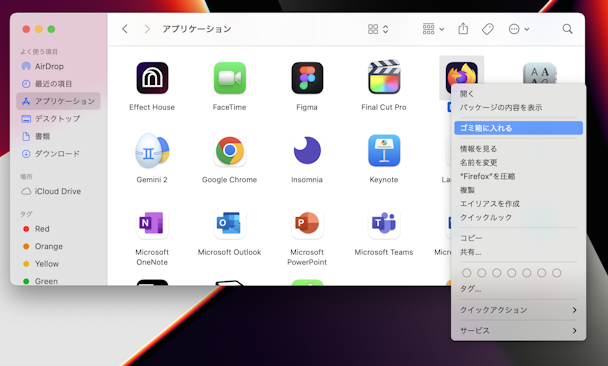Select the Microsoft Teams icon

pos(384,223)
